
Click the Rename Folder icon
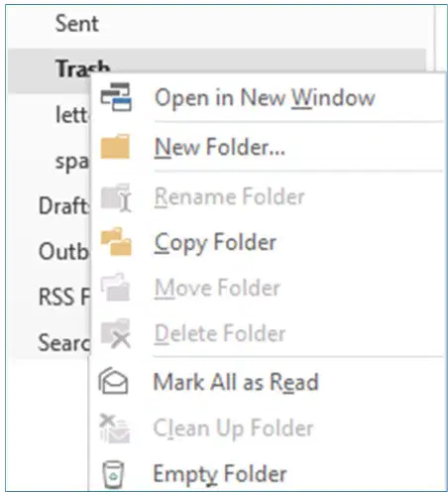(116, 197)
